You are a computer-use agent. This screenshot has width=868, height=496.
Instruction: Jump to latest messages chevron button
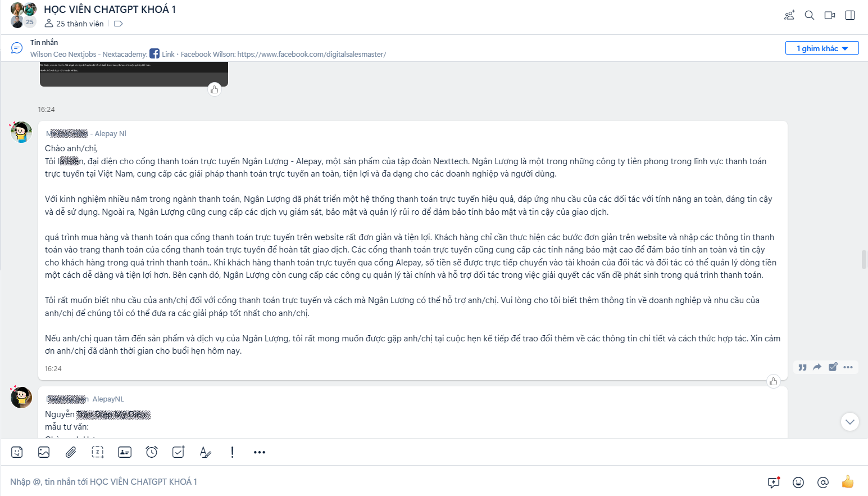pos(850,422)
